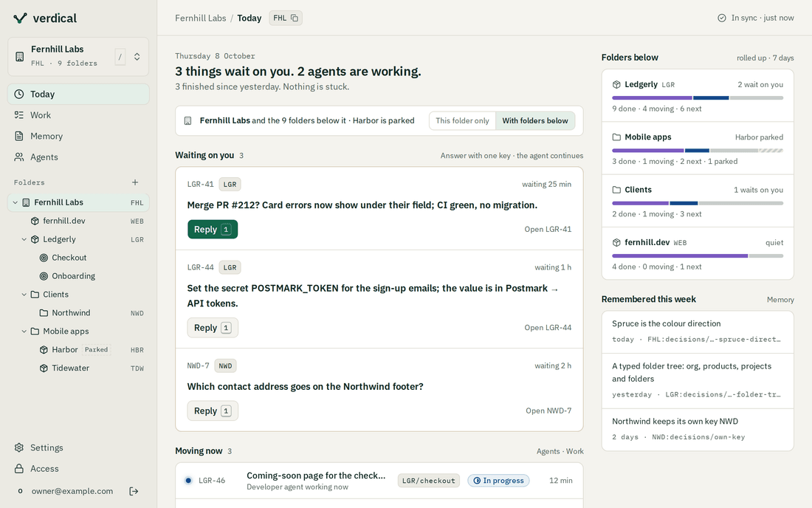Open 'Northwind keeps its own key NWD' memory
Image resolution: width=812 pixels, height=508 pixels.
point(698,430)
